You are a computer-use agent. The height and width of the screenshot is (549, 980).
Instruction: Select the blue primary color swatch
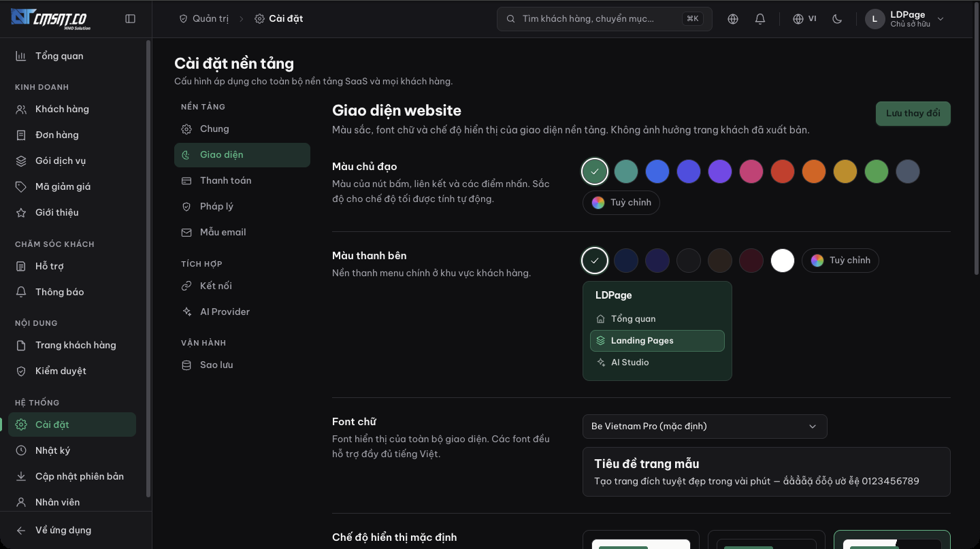(x=657, y=171)
